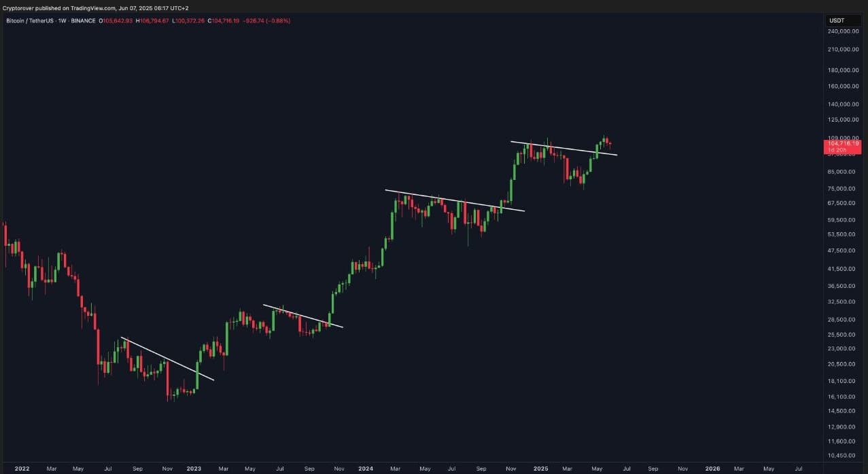Select the descending trendline from mid-2022
This screenshot has width=868, height=474.
(167, 359)
